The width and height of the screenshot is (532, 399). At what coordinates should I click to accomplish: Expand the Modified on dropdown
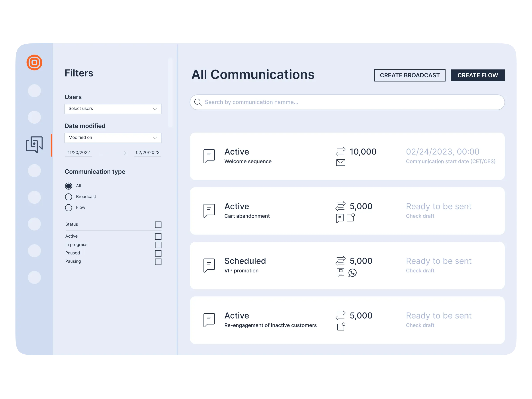tap(113, 138)
